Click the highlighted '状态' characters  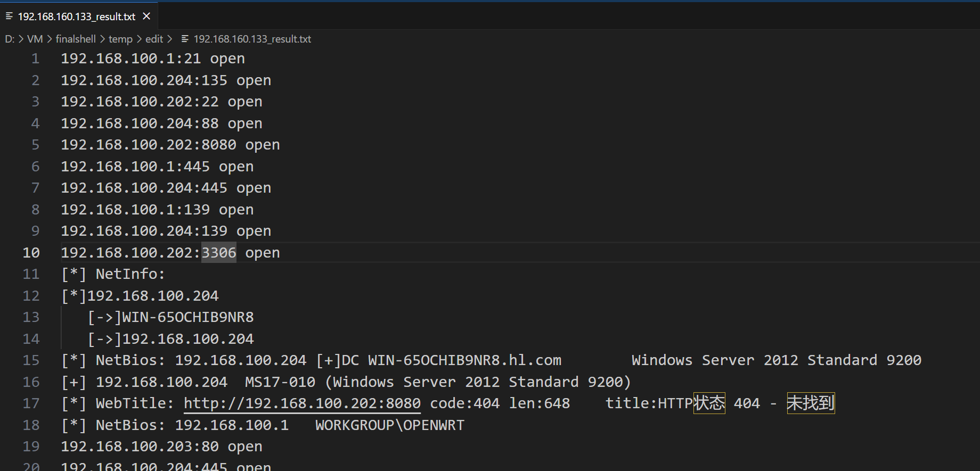(x=709, y=403)
